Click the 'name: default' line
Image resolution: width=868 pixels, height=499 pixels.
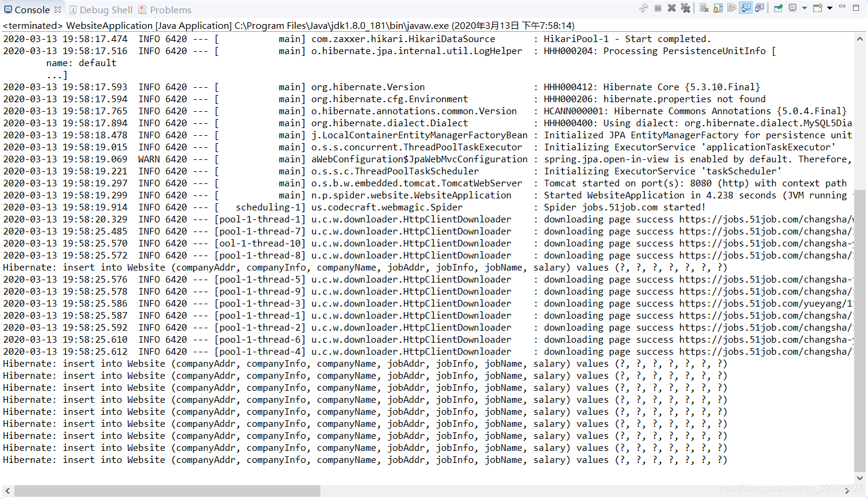81,63
